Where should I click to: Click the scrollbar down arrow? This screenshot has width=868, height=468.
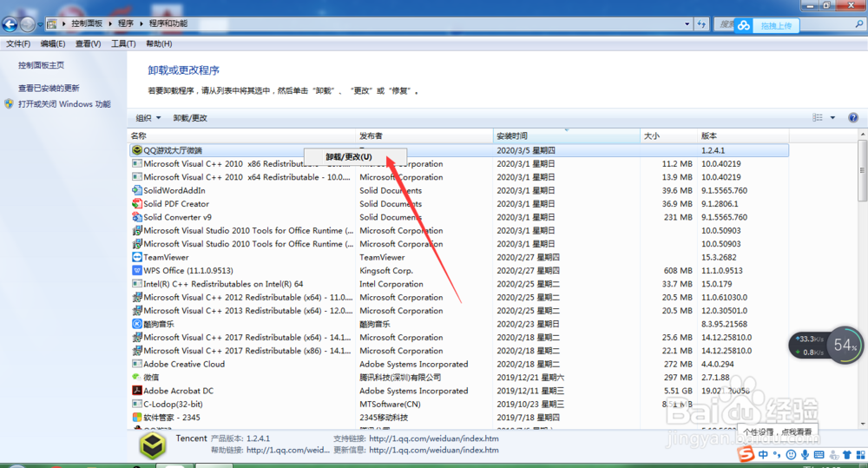[x=863, y=425]
